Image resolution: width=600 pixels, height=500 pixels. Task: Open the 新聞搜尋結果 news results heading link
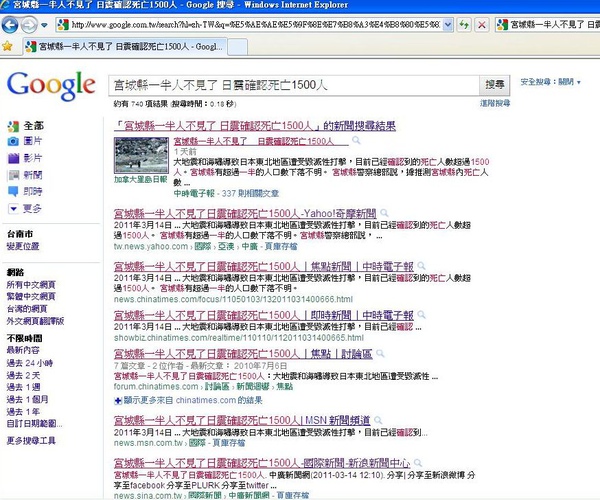coord(255,126)
